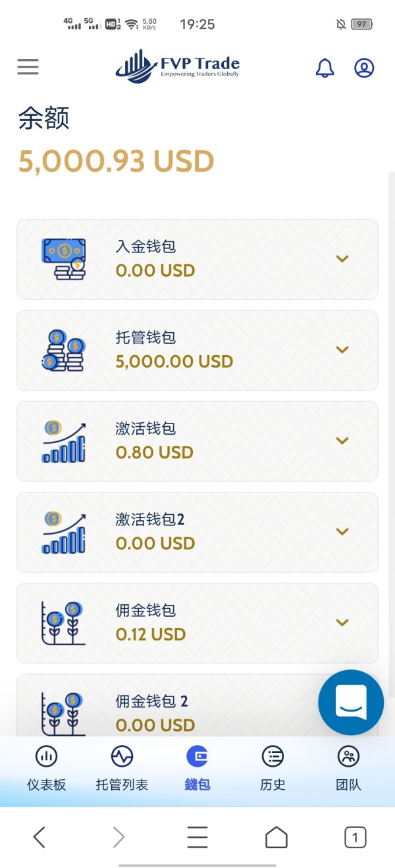This screenshot has height=868, width=395.
Task: Tap the 5,000.93 USD balance amount
Action: pyautogui.click(x=117, y=162)
